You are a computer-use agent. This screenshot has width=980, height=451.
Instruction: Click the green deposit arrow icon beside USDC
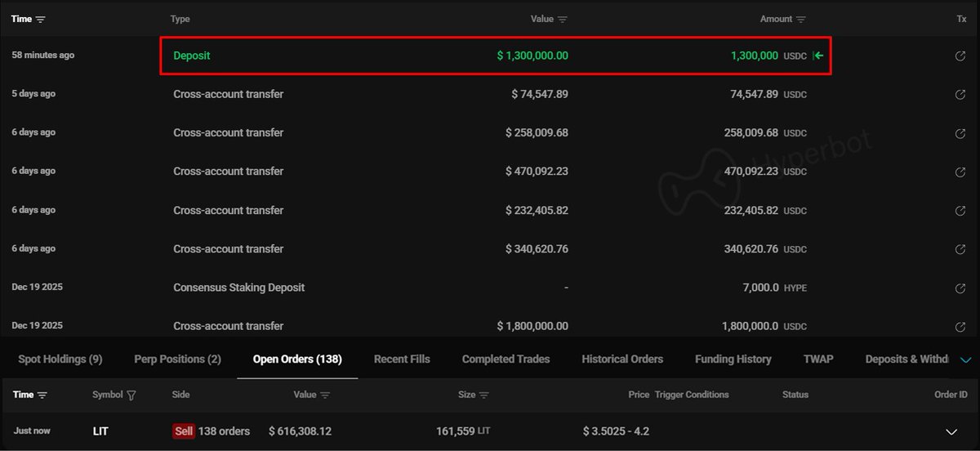pos(818,56)
